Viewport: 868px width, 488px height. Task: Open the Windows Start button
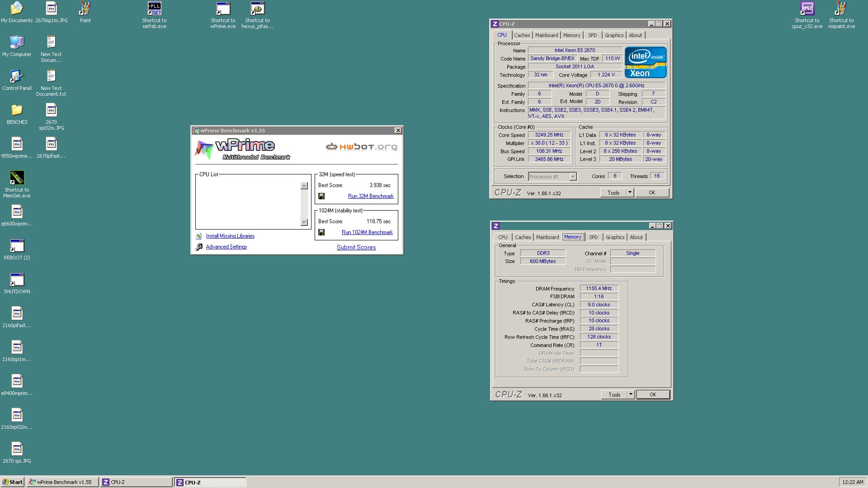pyautogui.click(x=13, y=482)
